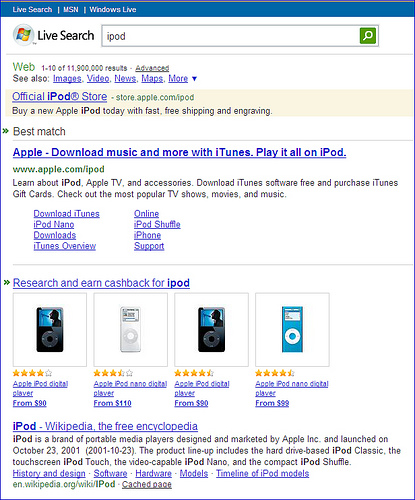
Task: Open the white iPod nano thumbnail
Action: 131,330
